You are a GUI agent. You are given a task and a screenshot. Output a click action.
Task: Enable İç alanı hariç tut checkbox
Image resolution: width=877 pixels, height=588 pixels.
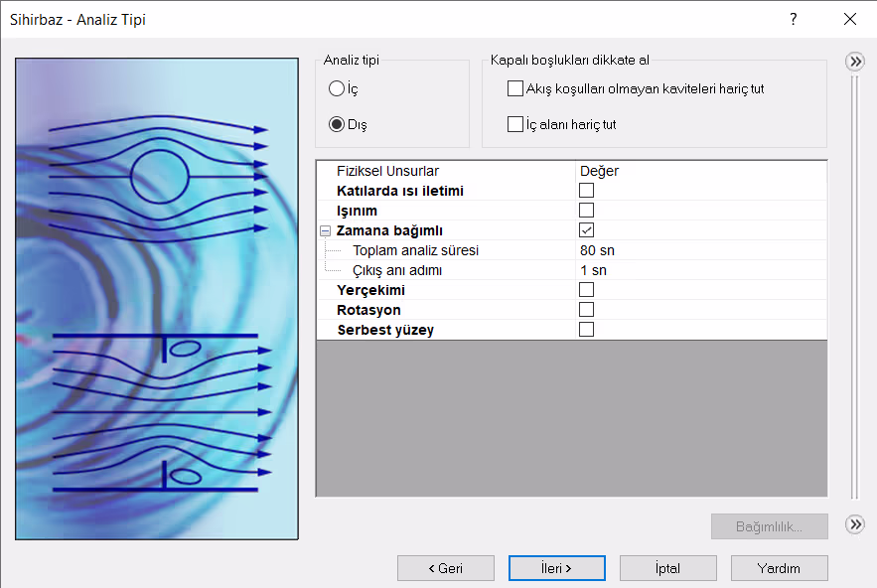click(515, 124)
